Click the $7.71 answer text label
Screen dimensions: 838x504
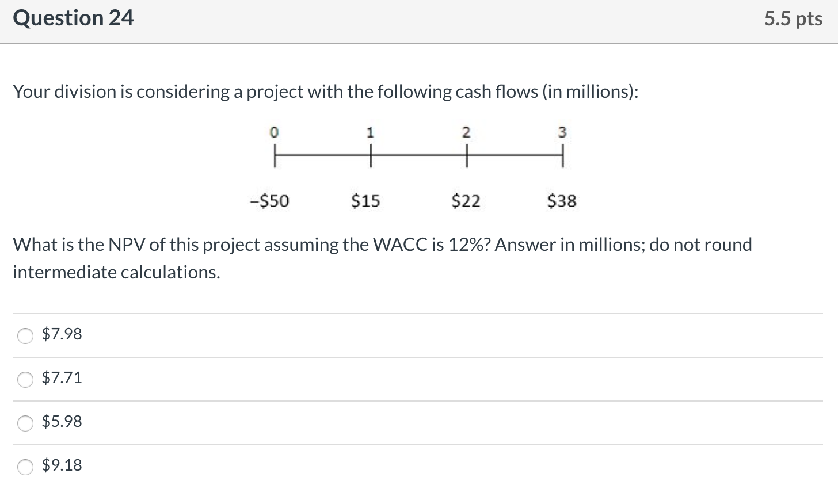tap(62, 378)
